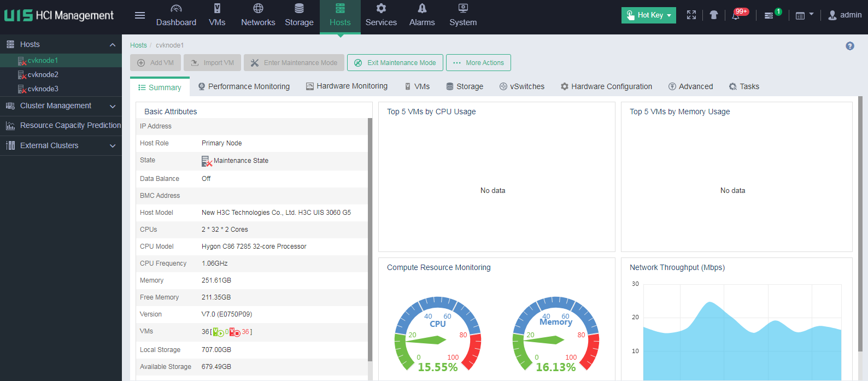
Task: Click the Version value V7.0 (E0750P09)
Action: (x=227, y=315)
